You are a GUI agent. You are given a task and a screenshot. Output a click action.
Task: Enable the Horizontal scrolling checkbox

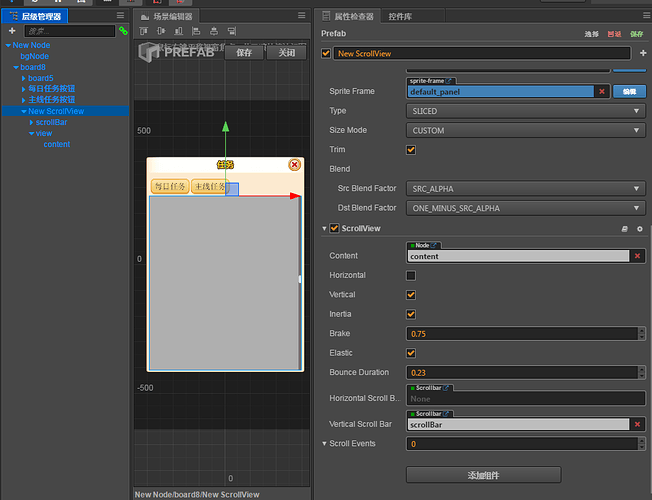[x=411, y=275]
